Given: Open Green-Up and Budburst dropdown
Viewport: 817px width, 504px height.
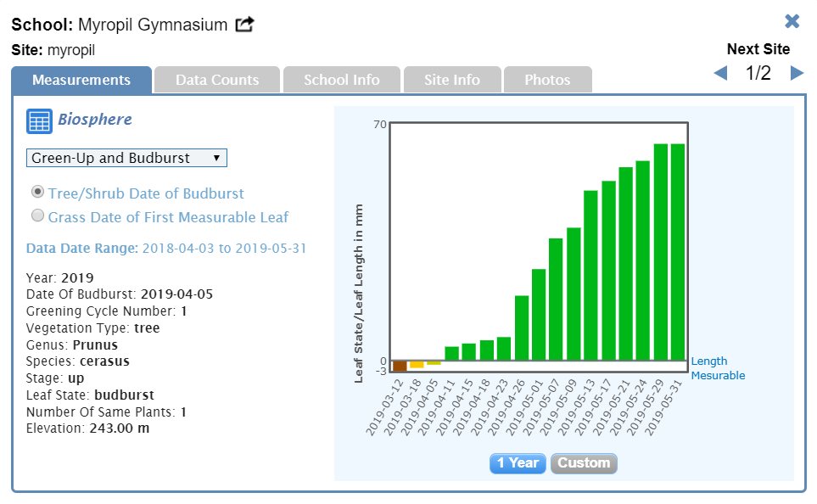Looking at the screenshot, I should (x=126, y=158).
